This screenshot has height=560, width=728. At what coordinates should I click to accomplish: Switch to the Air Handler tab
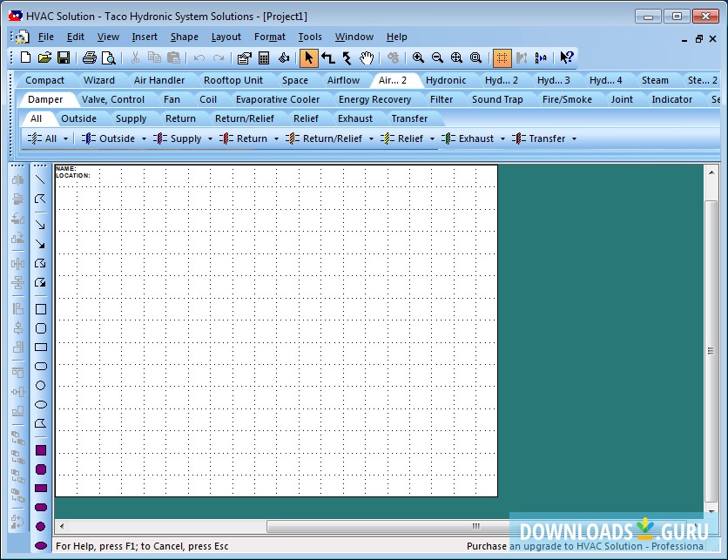pyautogui.click(x=159, y=80)
